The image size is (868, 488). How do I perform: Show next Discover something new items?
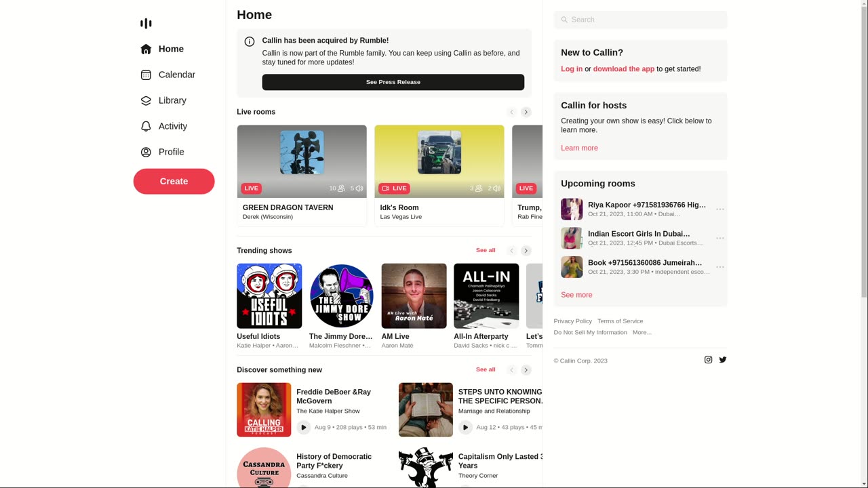coord(526,370)
